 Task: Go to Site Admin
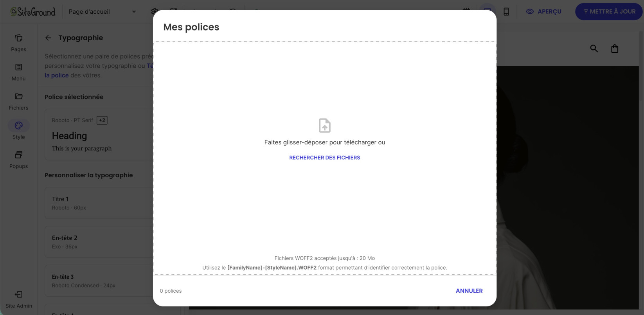[19, 300]
